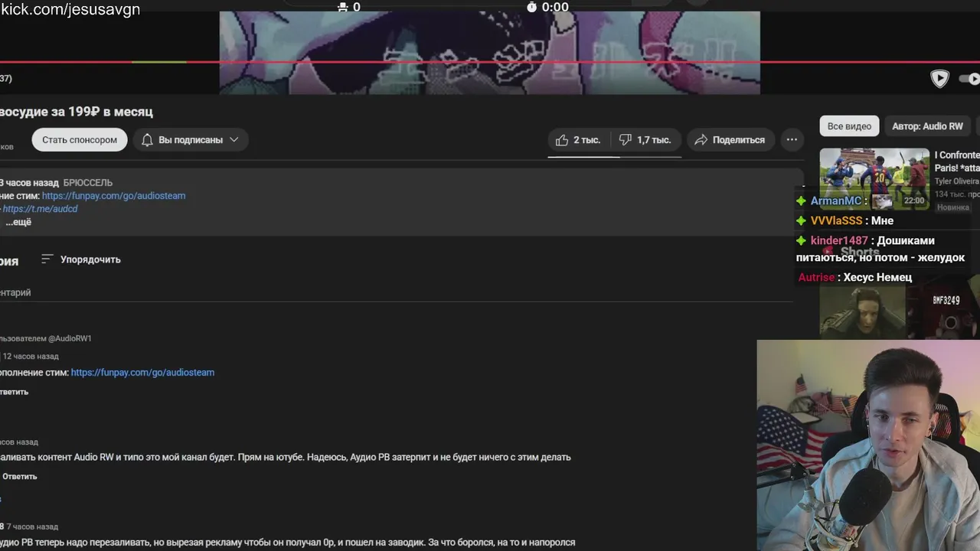Viewport: 980px width, 551px height.
Task: Click the '7 часов назад' comment timestamp
Action: tap(32, 527)
